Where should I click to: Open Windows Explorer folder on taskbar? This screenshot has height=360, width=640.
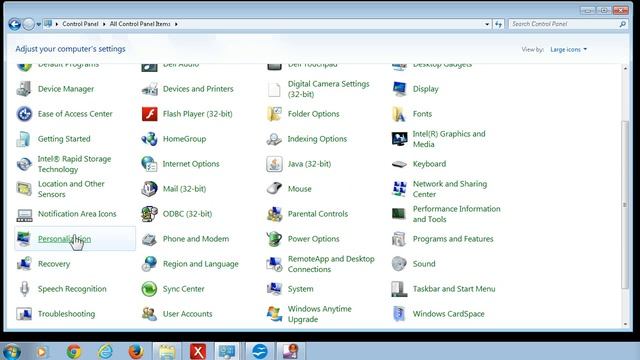(x=167, y=351)
